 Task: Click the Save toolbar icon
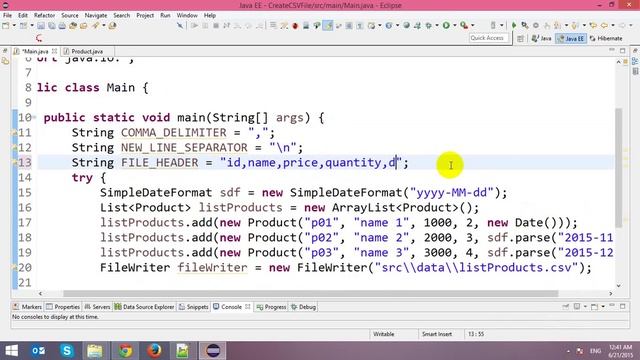[x=41, y=26]
